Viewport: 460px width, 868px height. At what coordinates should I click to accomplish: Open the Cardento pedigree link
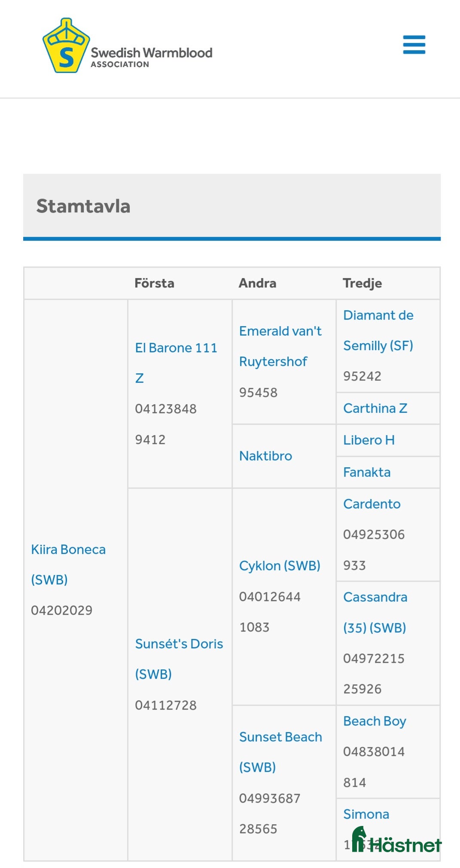pyautogui.click(x=372, y=504)
